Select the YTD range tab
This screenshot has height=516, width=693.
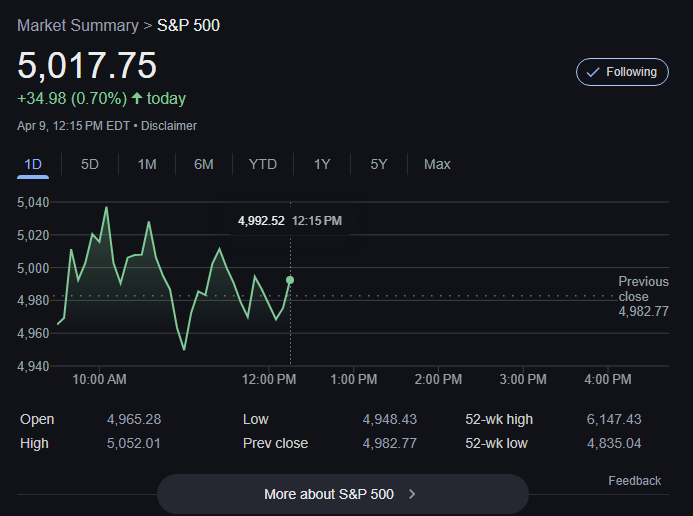263,164
